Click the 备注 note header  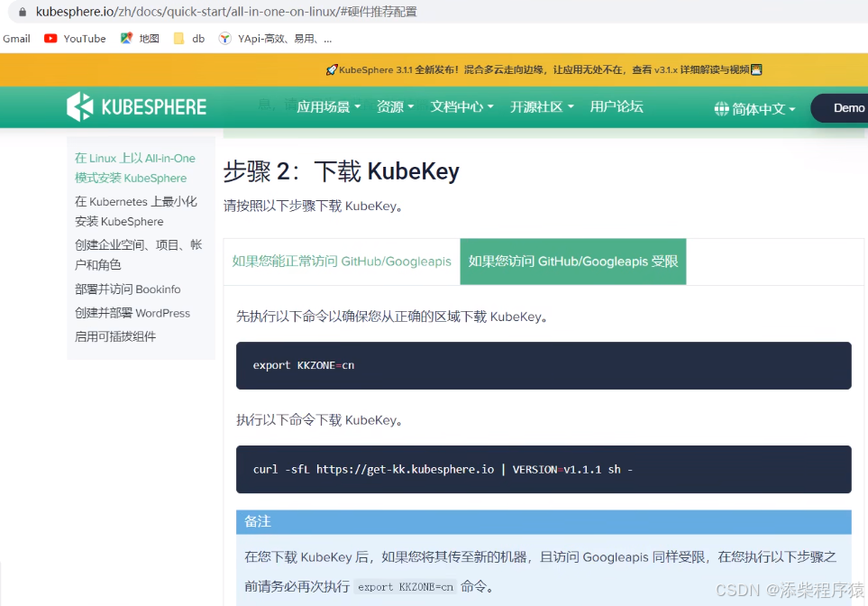tap(544, 522)
